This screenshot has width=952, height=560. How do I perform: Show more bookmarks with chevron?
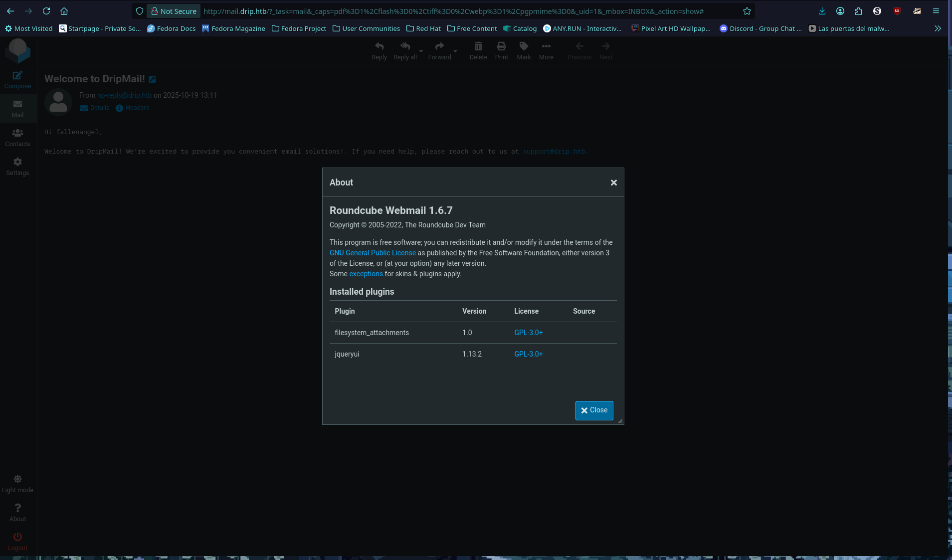click(938, 28)
